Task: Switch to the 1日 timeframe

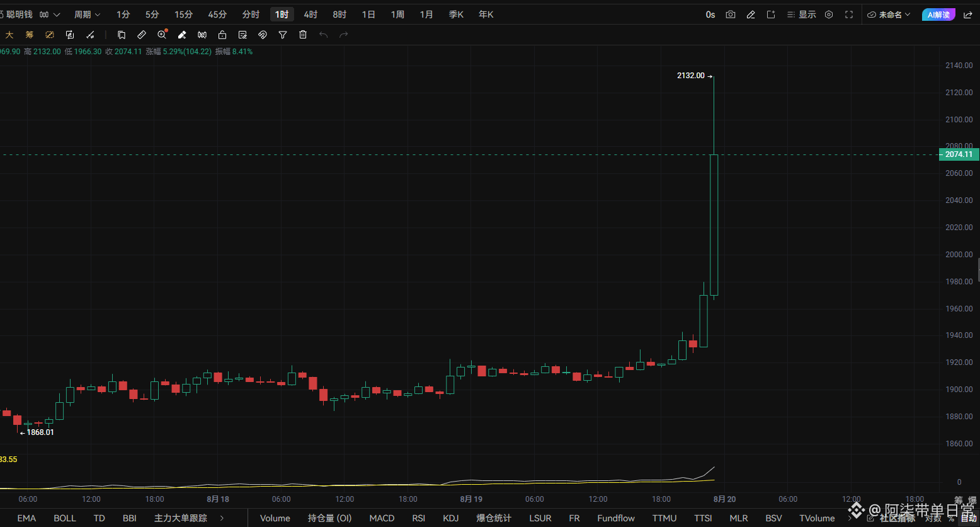Action: [x=368, y=14]
